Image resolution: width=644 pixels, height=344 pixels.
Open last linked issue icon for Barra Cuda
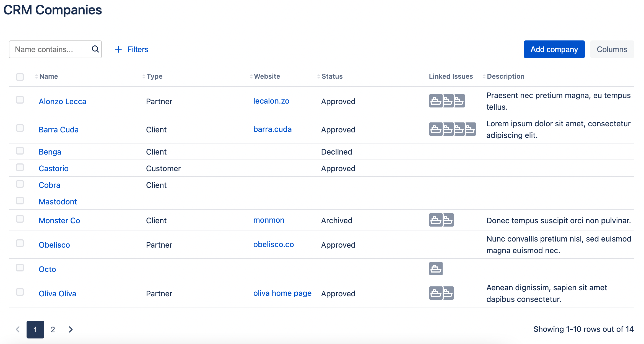pyautogui.click(x=471, y=129)
